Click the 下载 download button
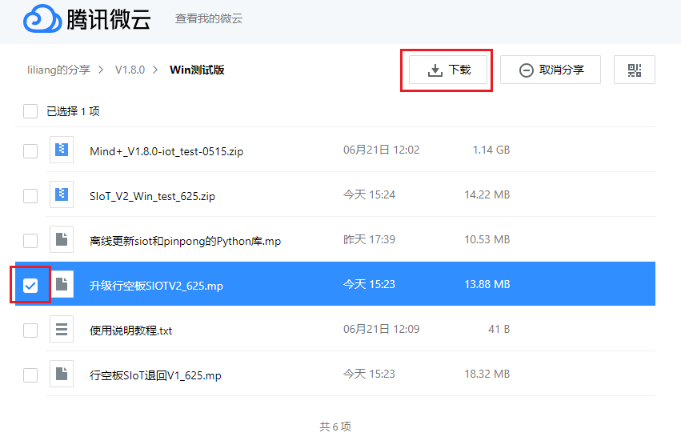Viewport: 681px width, 439px height. coord(448,69)
